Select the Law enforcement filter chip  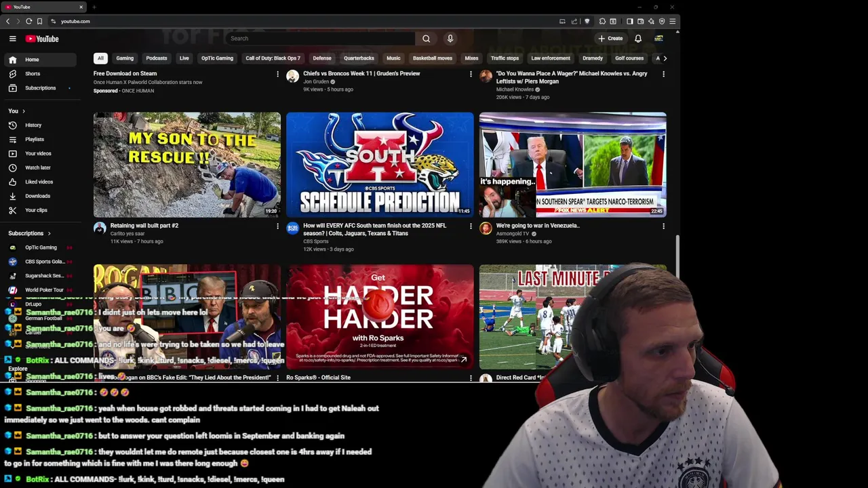[551, 58]
